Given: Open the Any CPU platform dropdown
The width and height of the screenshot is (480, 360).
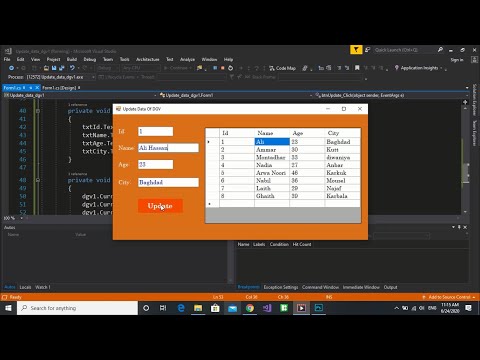Looking at the screenshot, I should (141, 68).
